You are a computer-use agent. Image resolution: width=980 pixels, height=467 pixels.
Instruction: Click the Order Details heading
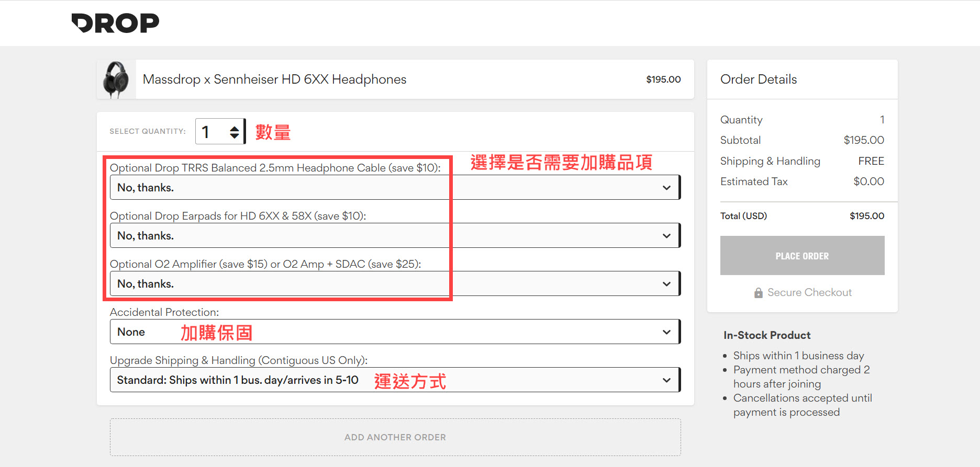click(x=759, y=79)
